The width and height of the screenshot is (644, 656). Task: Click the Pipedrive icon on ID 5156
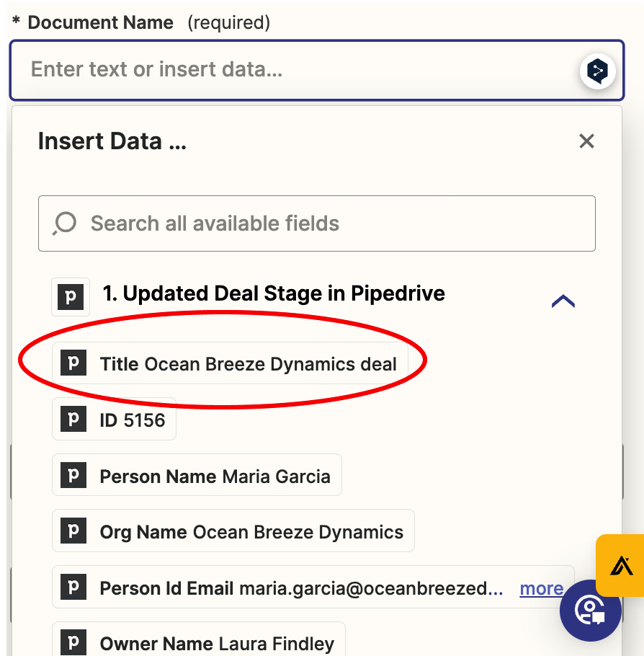pyautogui.click(x=73, y=420)
